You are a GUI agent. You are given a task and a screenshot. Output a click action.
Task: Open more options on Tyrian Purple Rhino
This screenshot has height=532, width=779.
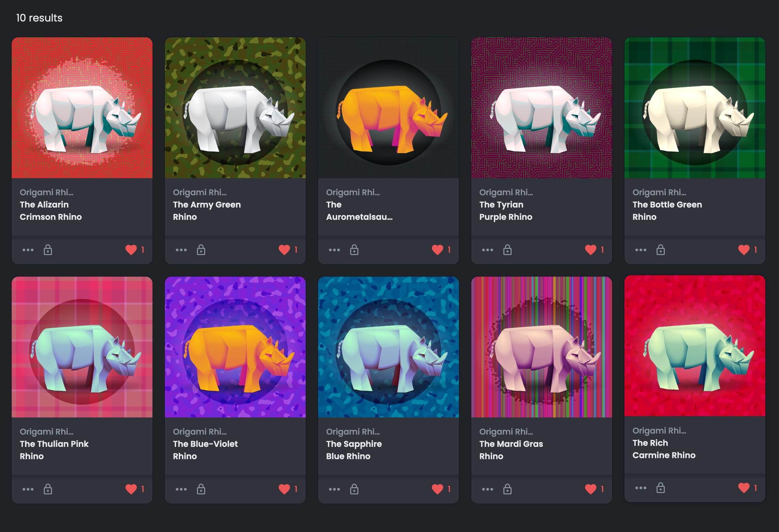(488, 250)
